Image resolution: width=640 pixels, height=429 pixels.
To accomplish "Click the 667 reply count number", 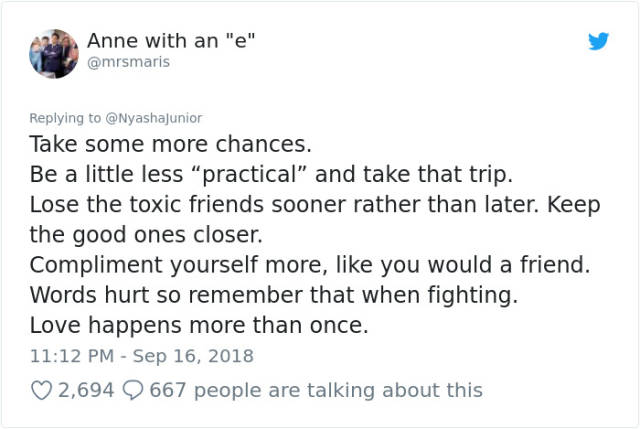I will point(168,390).
